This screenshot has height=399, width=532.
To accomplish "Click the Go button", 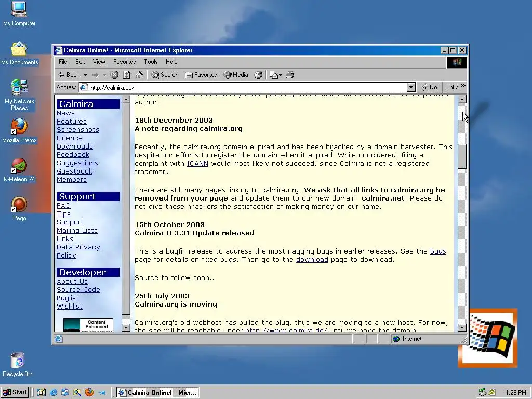I will coord(430,87).
